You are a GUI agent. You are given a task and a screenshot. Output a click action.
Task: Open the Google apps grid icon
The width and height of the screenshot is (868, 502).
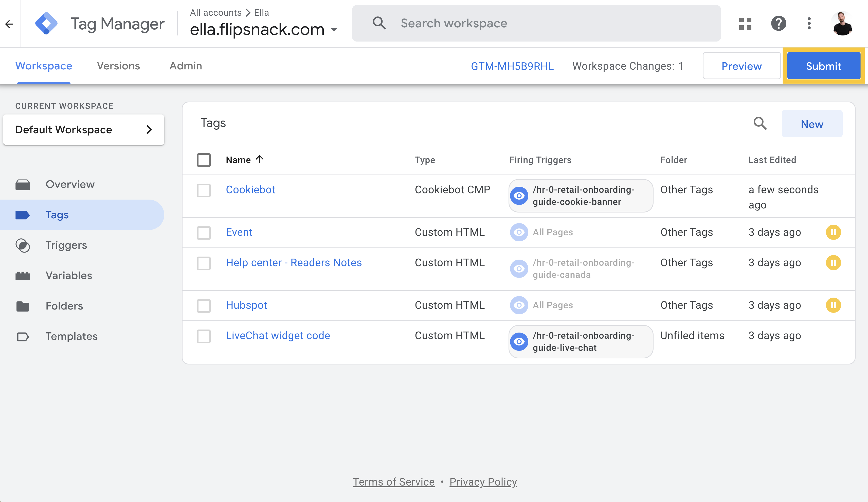tap(745, 24)
